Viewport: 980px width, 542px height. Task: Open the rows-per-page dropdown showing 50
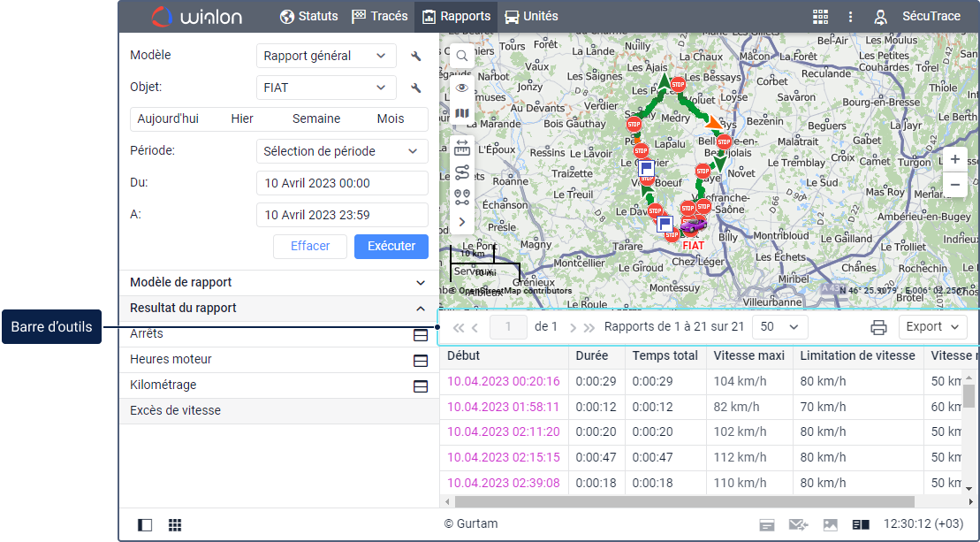(x=780, y=327)
